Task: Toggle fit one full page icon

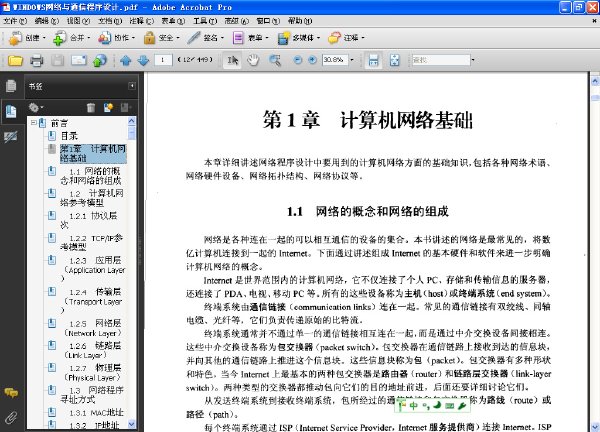Action: (x=395, y=60)
